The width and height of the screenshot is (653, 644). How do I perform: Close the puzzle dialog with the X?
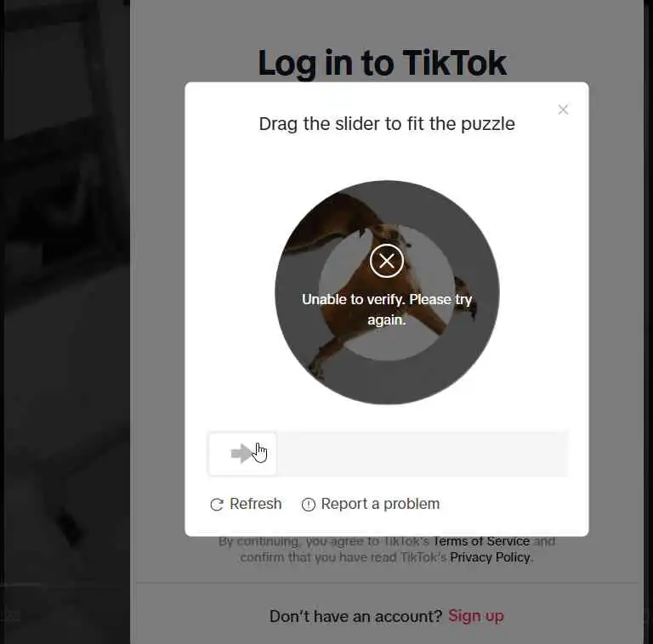pos(563,110)
